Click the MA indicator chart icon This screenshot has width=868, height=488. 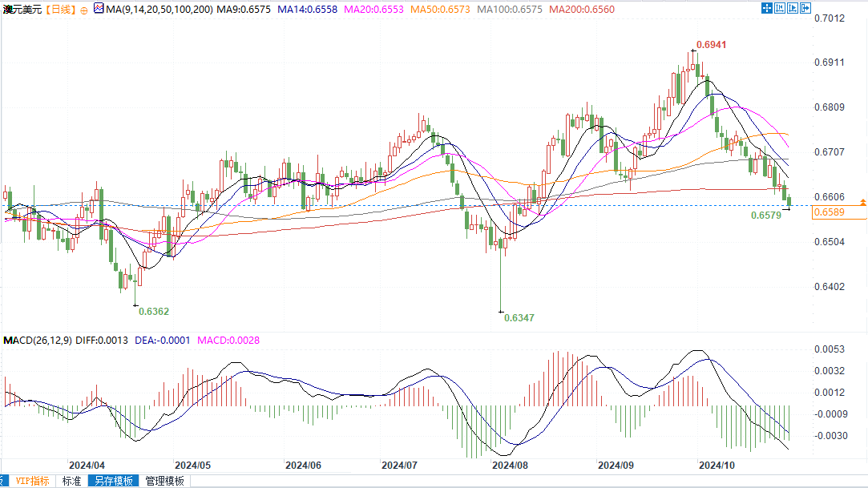click(x=99, y=8)
